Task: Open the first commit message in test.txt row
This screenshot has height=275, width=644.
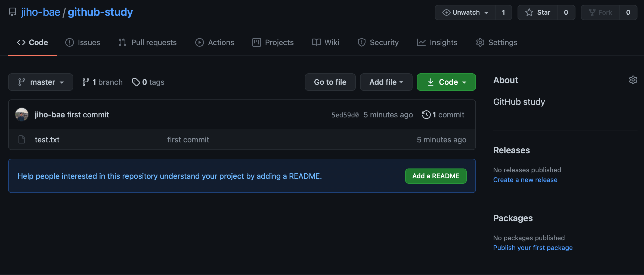Action: click(188, 140)
